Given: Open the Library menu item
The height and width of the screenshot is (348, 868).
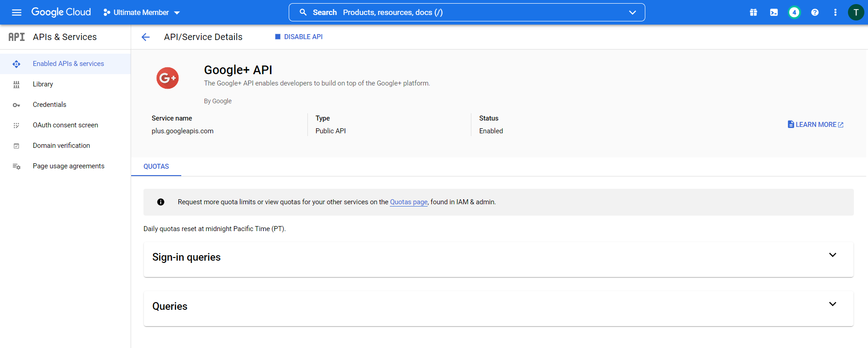Looking at the screenshot, I should click(x=66, y=84).
